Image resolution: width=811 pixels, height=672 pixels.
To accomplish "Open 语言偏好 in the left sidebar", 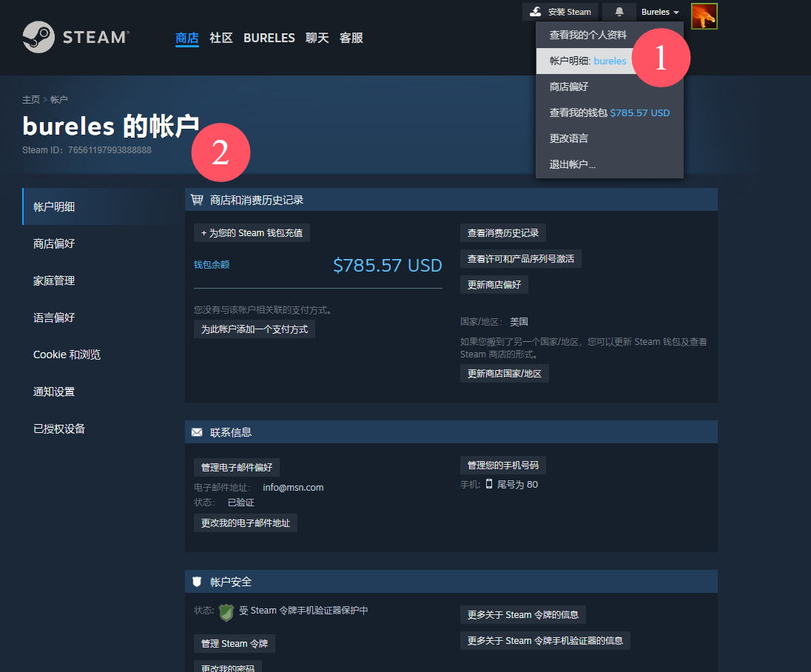I will point(98,317).
